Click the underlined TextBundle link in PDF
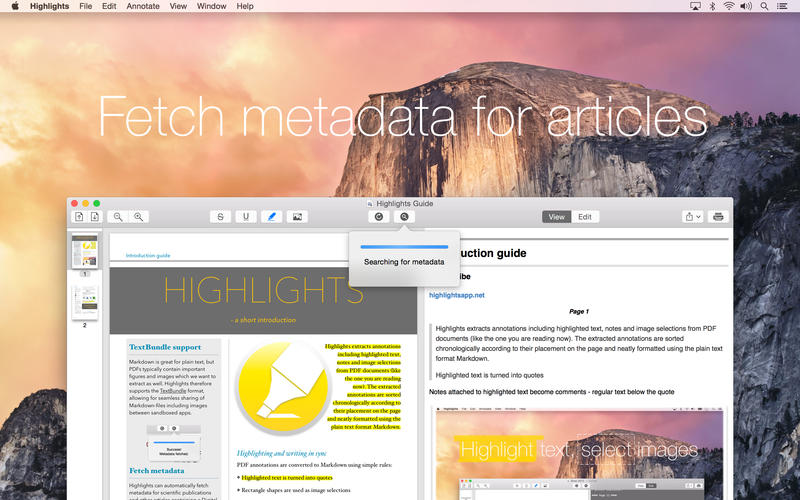 (173, 391)
